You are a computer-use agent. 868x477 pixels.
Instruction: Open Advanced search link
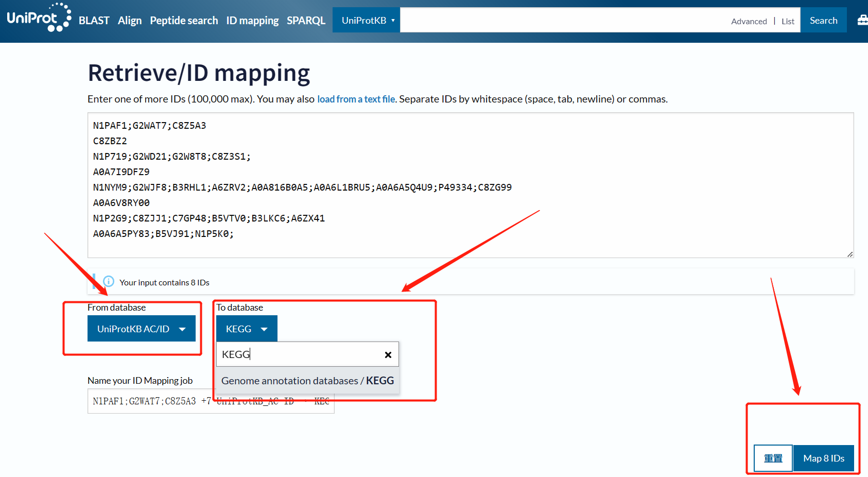(x=749, y=21)
